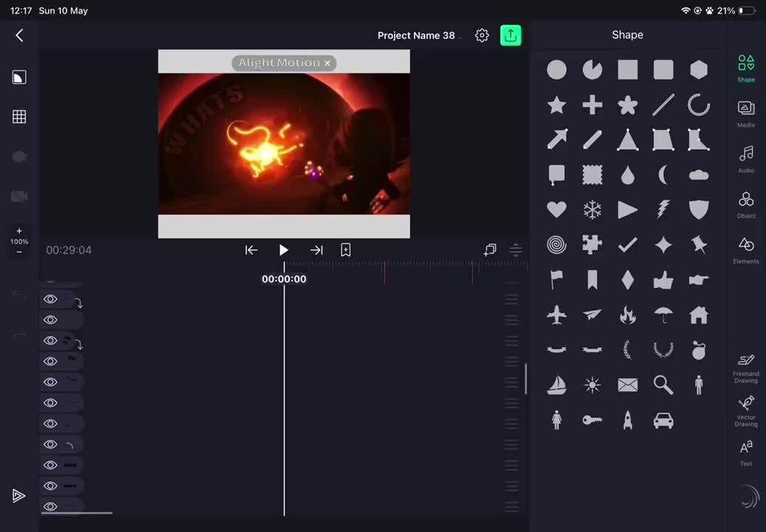
Task: Play the timeline preview
Action: [283, 250]
